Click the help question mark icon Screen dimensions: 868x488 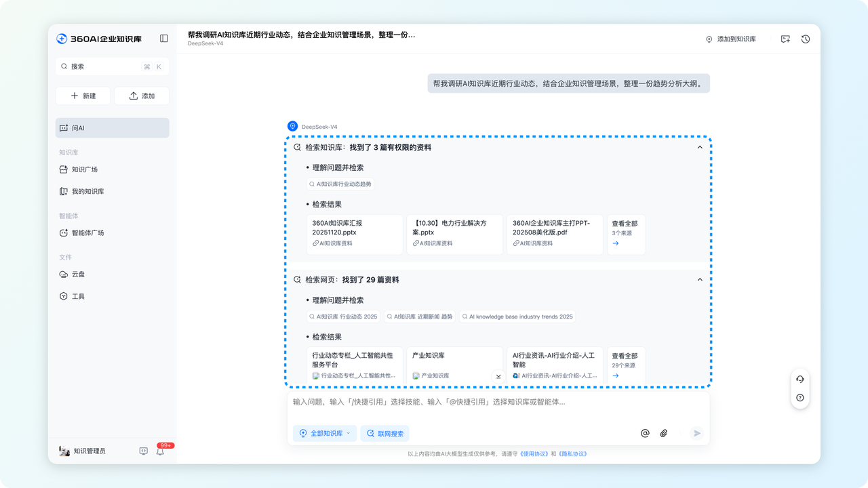tap(800, 398)
